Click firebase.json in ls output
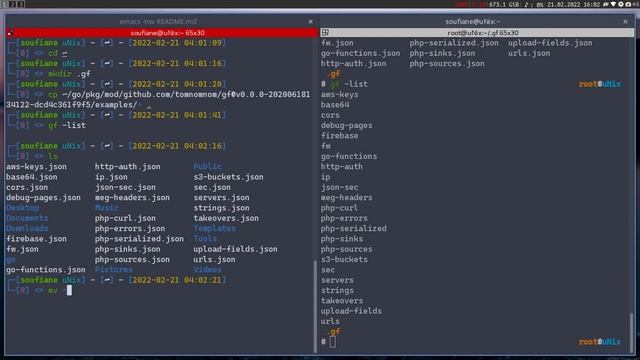 coord(36,239)
